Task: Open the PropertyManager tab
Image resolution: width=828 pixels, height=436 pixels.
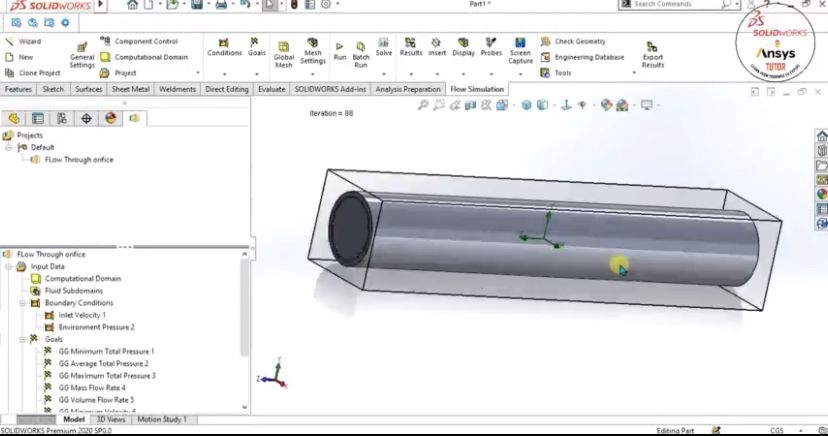Action: click(x=38, y=118)
